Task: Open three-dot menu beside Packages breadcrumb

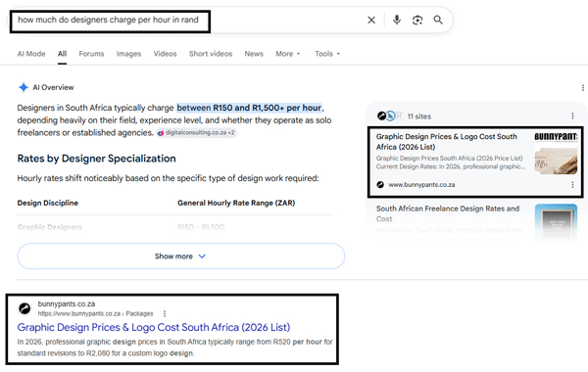Action: (x=165, y=313)
